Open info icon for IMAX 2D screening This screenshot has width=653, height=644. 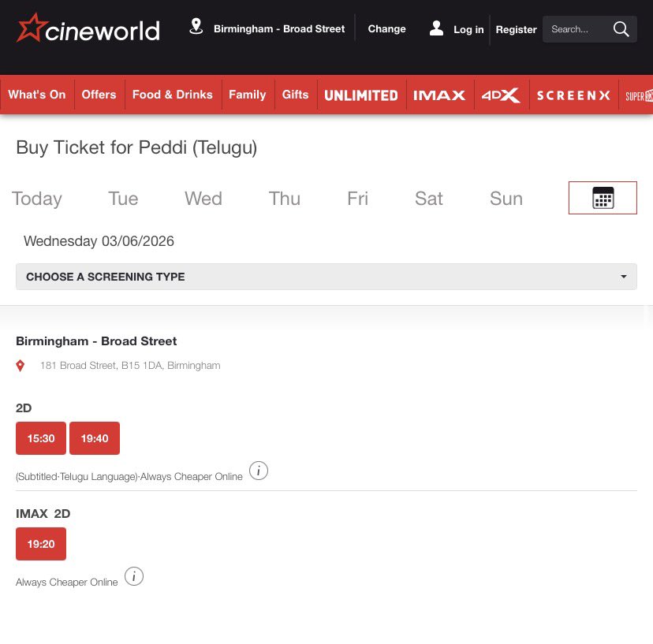[x=134, y=576]
